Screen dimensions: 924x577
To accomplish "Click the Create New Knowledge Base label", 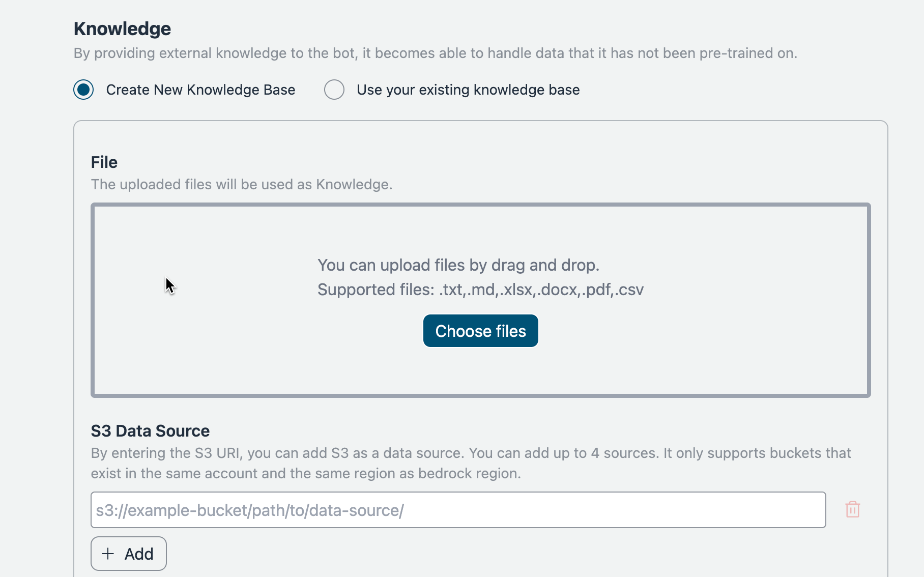I will pos(200,90).
